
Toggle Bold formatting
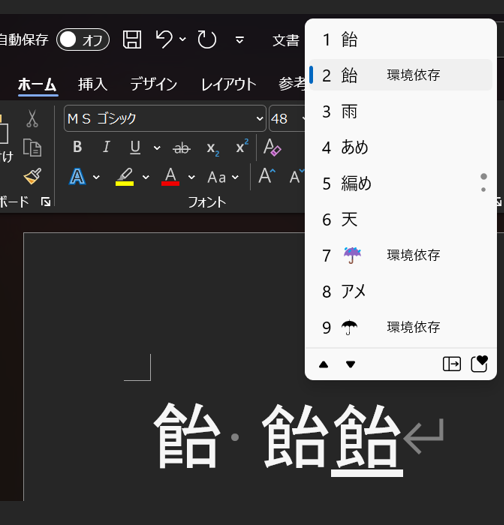(x=77, y=147)
